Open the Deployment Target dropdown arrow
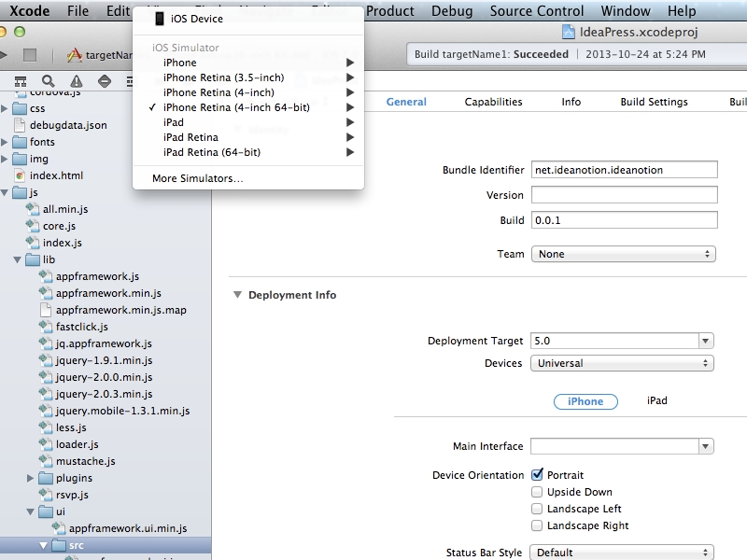The width and height of the screenshot is (747, 560). 706,341
